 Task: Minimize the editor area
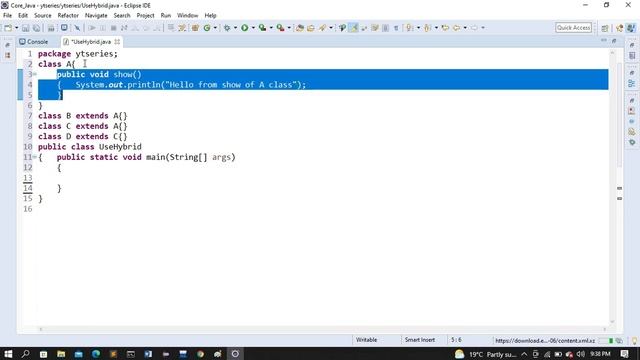click(604, 41)
